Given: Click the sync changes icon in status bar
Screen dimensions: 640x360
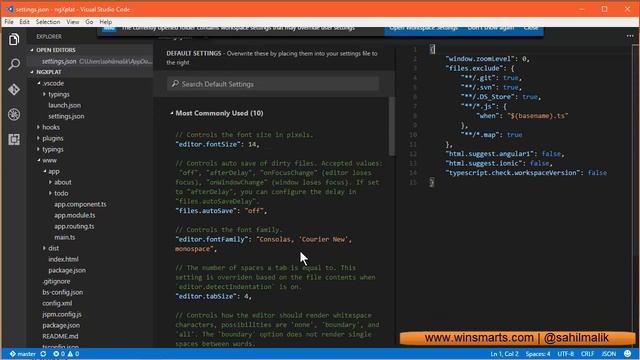Looking at the screenshot, I should pyautogui.click(x=43, y=354).
